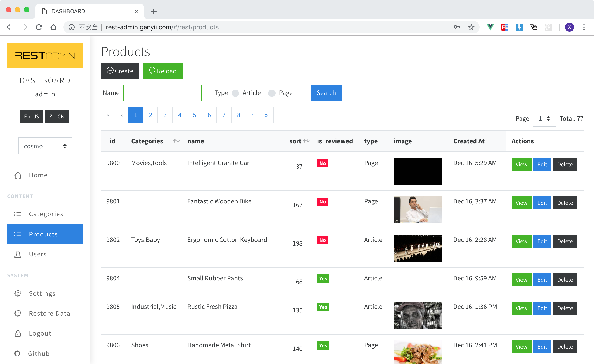The height and width of the screenshot is (364, 594).
Task: Bookmark page with the star icon
Action: point(471,27)
